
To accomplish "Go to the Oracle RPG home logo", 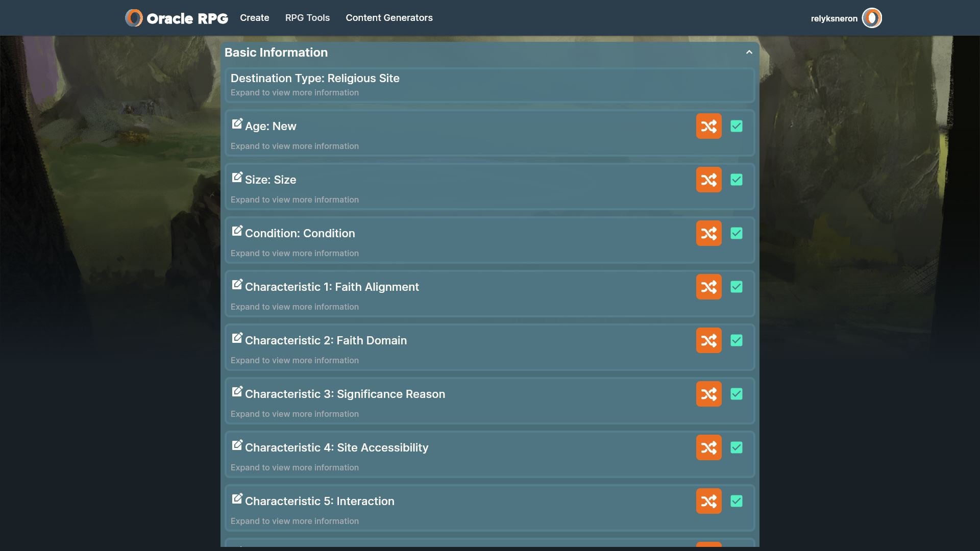I will pos(177,18).
